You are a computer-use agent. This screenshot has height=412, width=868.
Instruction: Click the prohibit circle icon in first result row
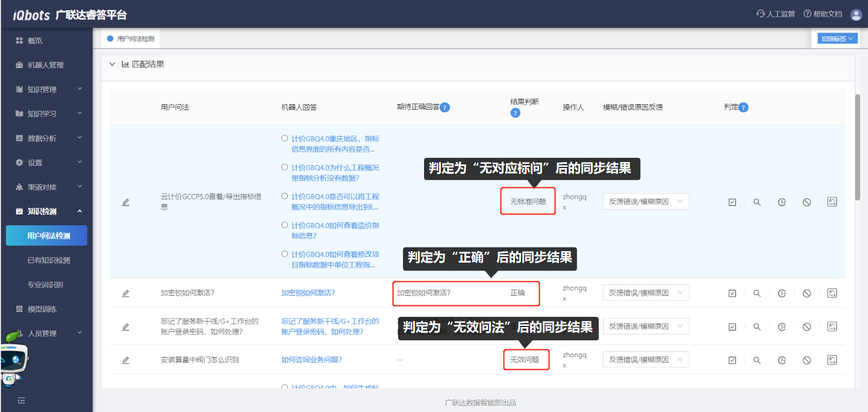pos(807,202)
